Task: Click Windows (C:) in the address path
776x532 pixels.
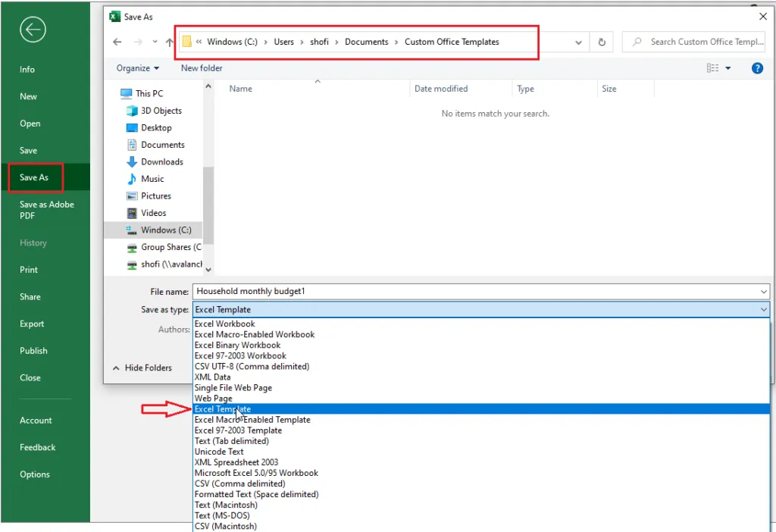Action: click(x=232, y=42)
